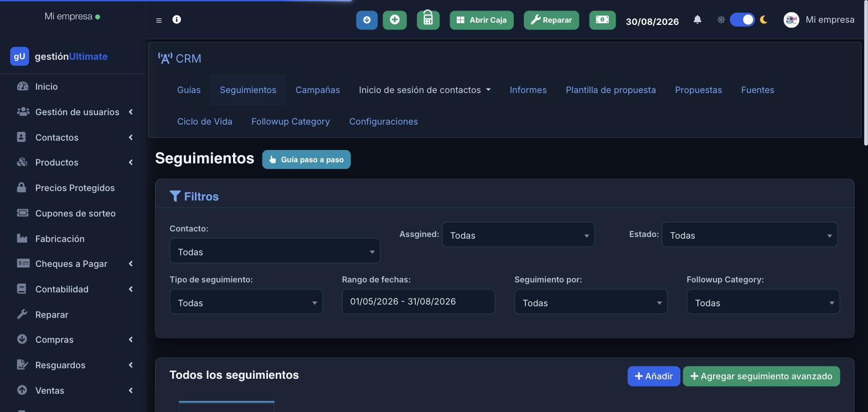
Task: Open Tipo de seguimiento dropdown
Action: tap(246, 302)
